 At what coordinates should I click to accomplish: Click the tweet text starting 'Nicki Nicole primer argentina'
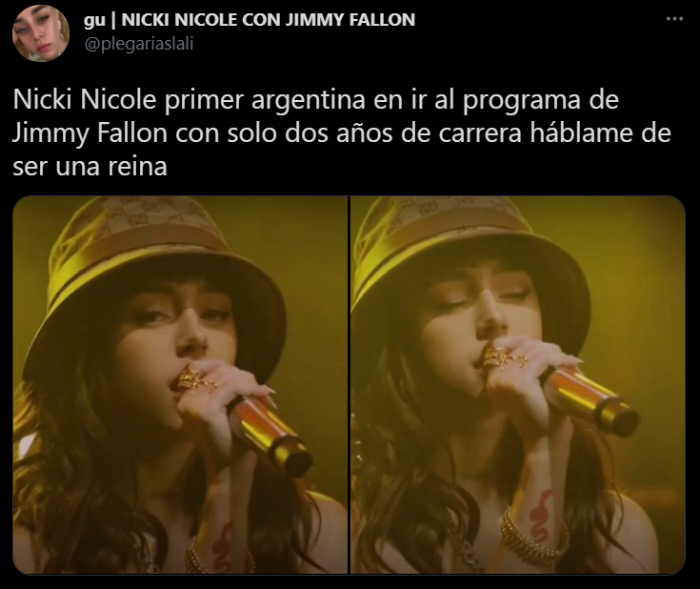pyautogui.click(x=342, y=132)
